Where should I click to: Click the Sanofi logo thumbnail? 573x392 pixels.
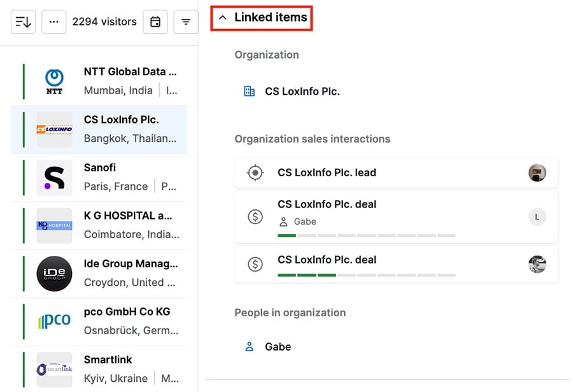point(54,176)
